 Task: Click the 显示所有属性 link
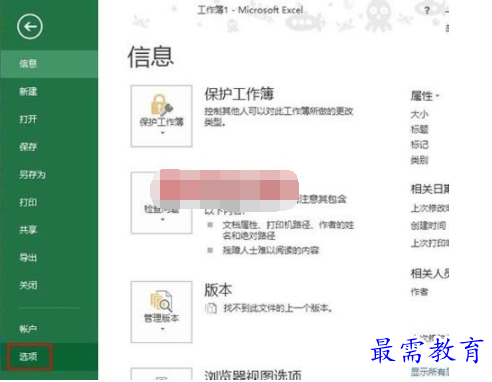point(430,371)
